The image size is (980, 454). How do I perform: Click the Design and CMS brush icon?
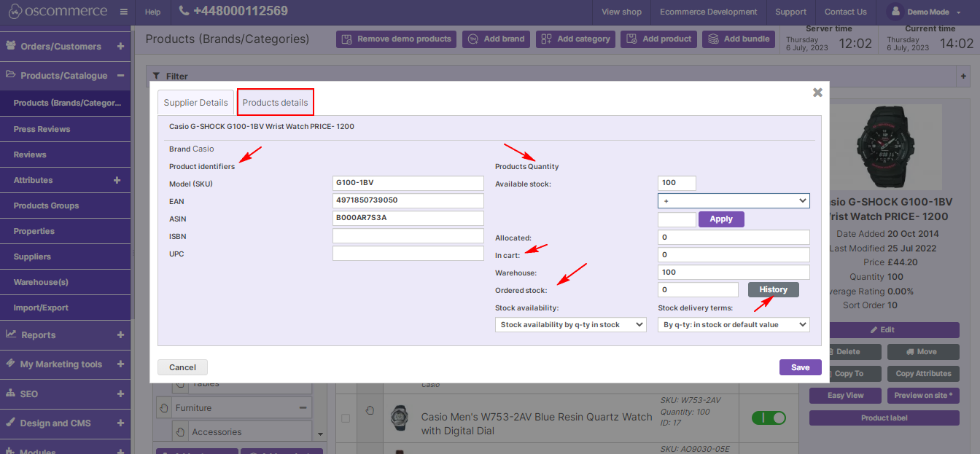pyautogui.click(x=11, y=422)
